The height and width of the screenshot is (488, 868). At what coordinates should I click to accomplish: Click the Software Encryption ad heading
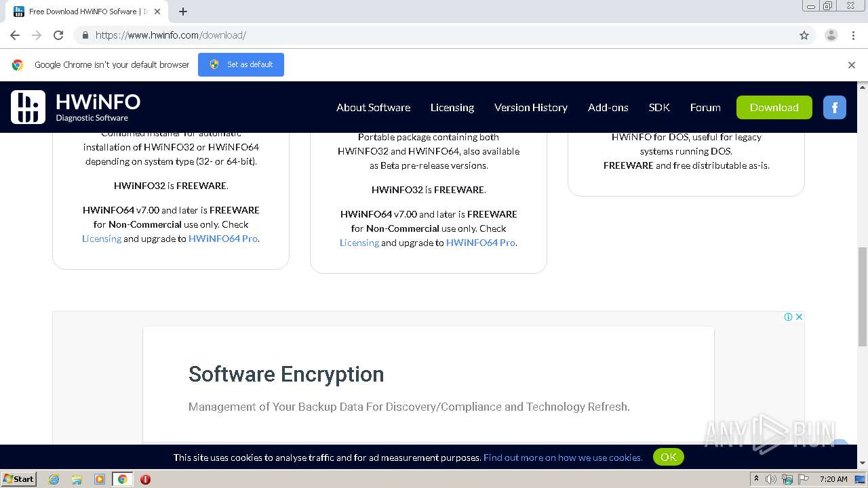(286, 374)
